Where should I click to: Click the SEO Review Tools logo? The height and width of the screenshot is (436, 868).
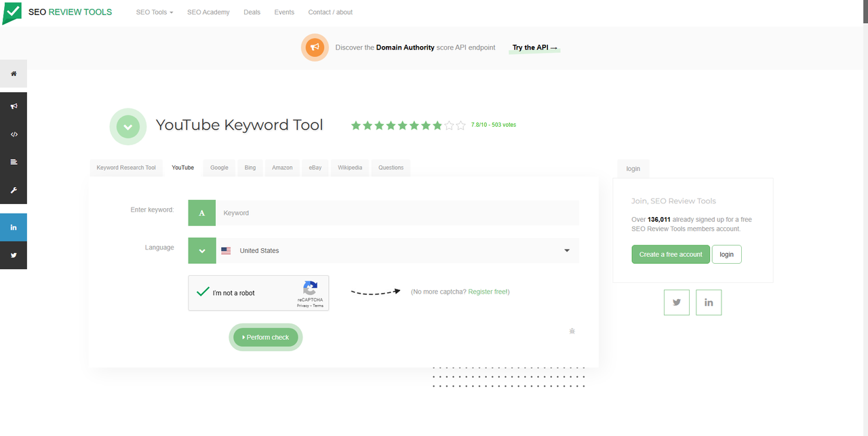pyautogui.click(x=58, y=12)
